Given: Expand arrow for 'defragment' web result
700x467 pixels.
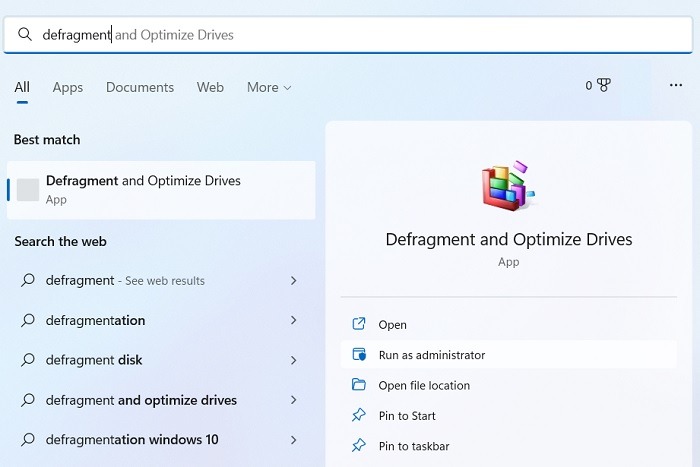Looking at the screenshot, I should pos(293,280).
